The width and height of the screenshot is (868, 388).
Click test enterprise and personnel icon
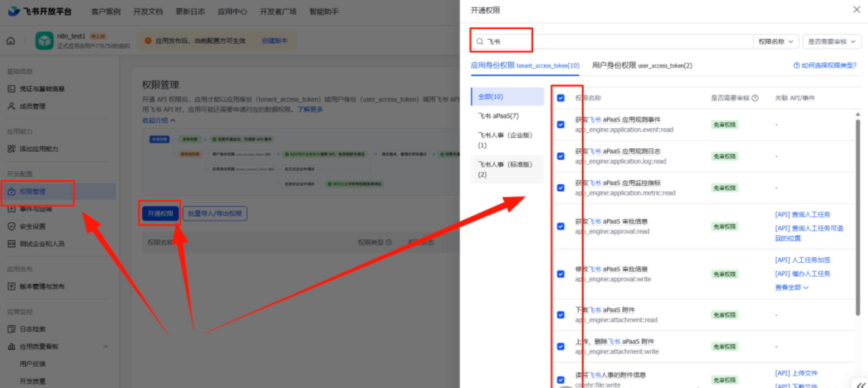[12, 244]
